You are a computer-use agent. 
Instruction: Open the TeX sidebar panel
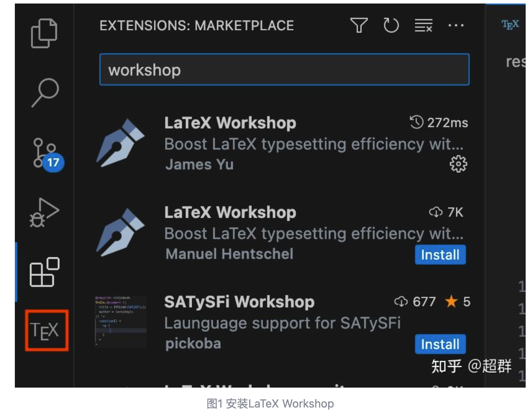click(x=46, y=330)
